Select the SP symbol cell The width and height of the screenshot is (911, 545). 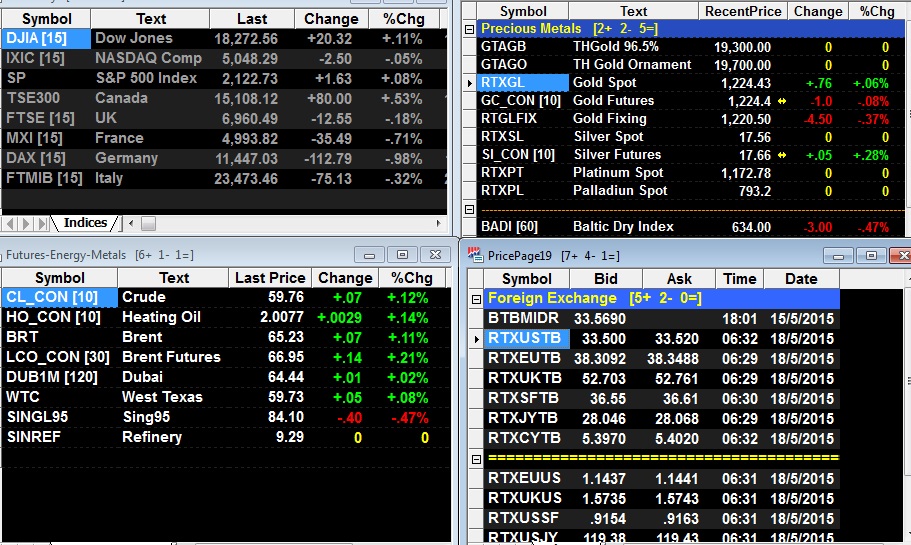coord(46,78)
